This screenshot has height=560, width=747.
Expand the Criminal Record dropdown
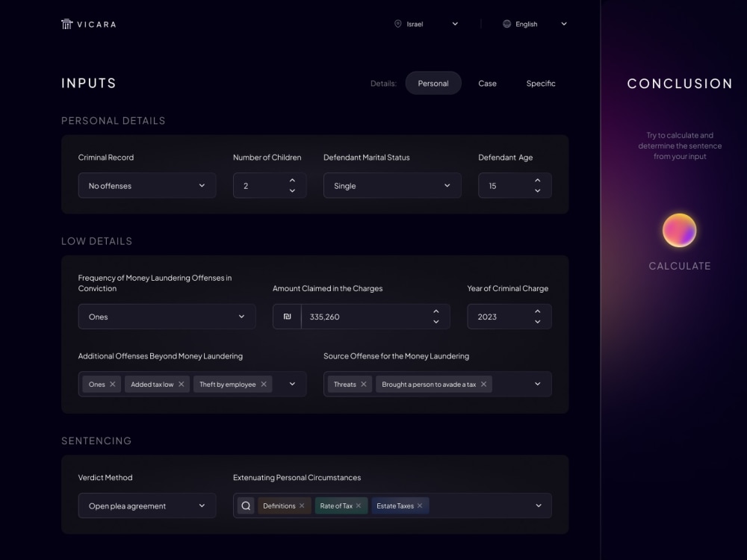click(x=146, y=185)
